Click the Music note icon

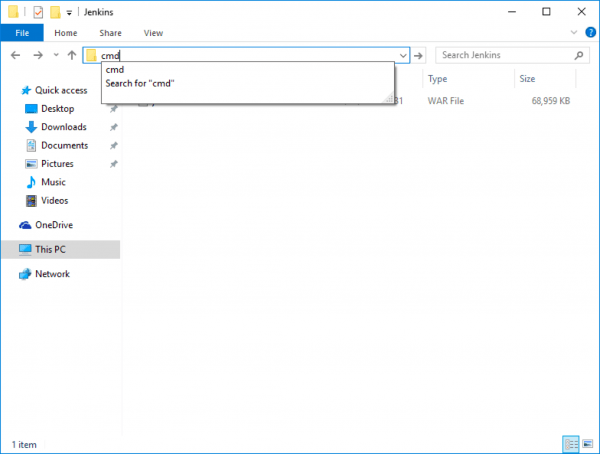(x=31, y=182)
